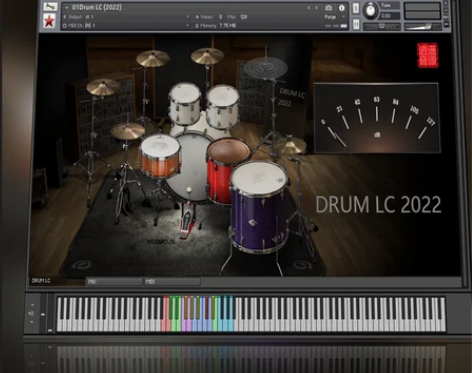Image resolution: width=472 pixels, height=373 pixels.
Task: Click the red kick drum pedal
Action: (187, 222)
